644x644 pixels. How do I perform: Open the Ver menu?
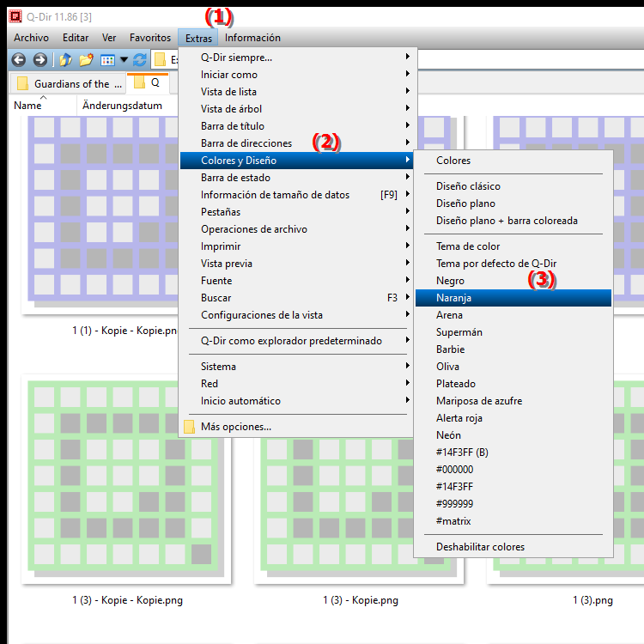(x=109, y=38)
